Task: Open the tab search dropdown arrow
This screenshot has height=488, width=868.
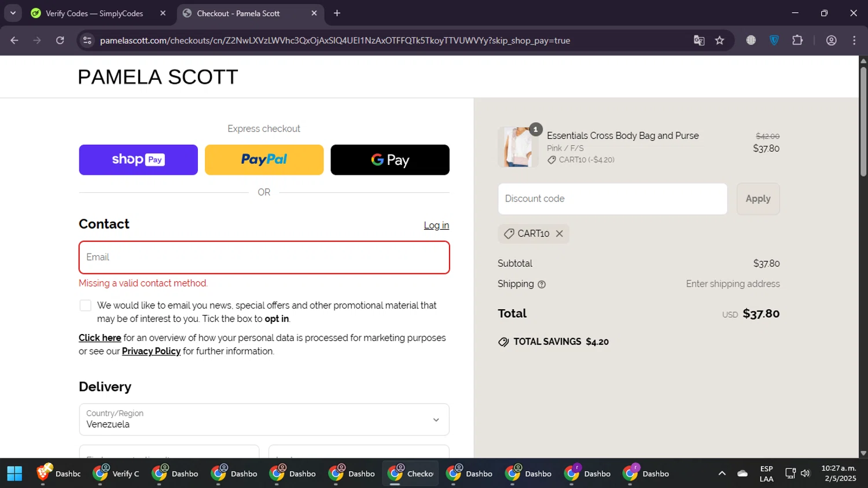Action: tap(13, 13)
